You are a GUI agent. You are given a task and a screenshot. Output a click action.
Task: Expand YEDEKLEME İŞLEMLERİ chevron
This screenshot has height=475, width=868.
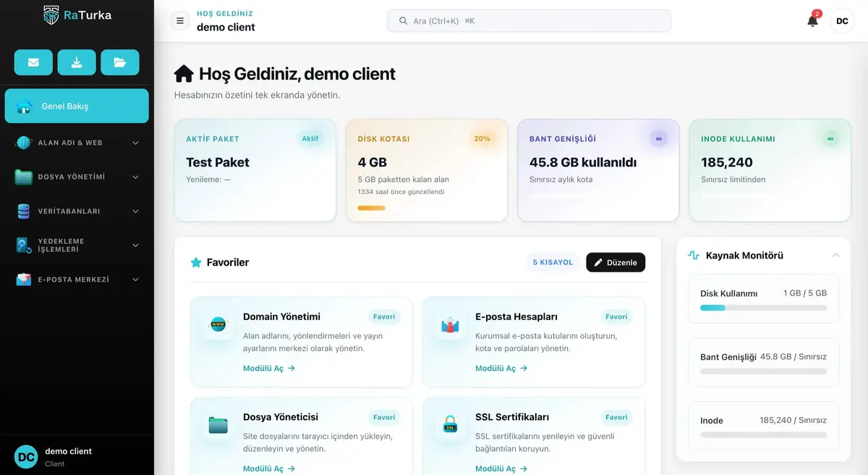click(x=135, y=245)
